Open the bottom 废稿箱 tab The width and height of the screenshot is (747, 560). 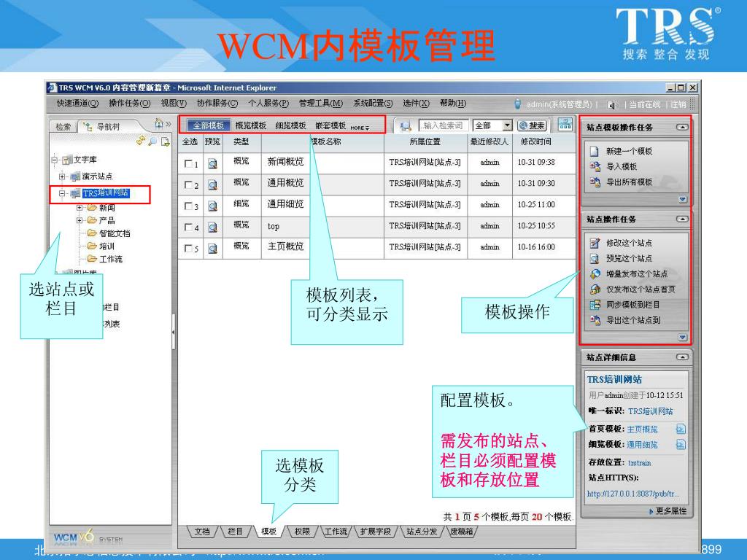coord(462,532)
